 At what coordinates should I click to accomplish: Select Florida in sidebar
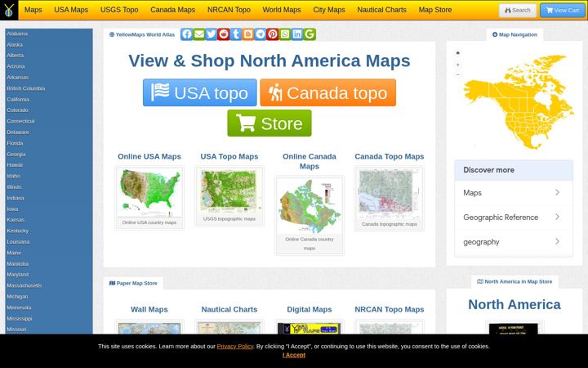coord(15,143)
